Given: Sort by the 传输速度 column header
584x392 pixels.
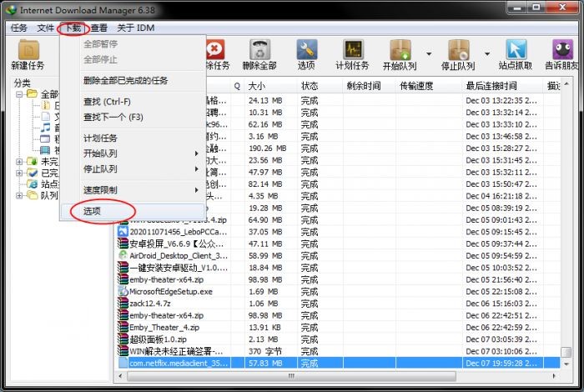Looking at the screenshot, I should [429, 86].
